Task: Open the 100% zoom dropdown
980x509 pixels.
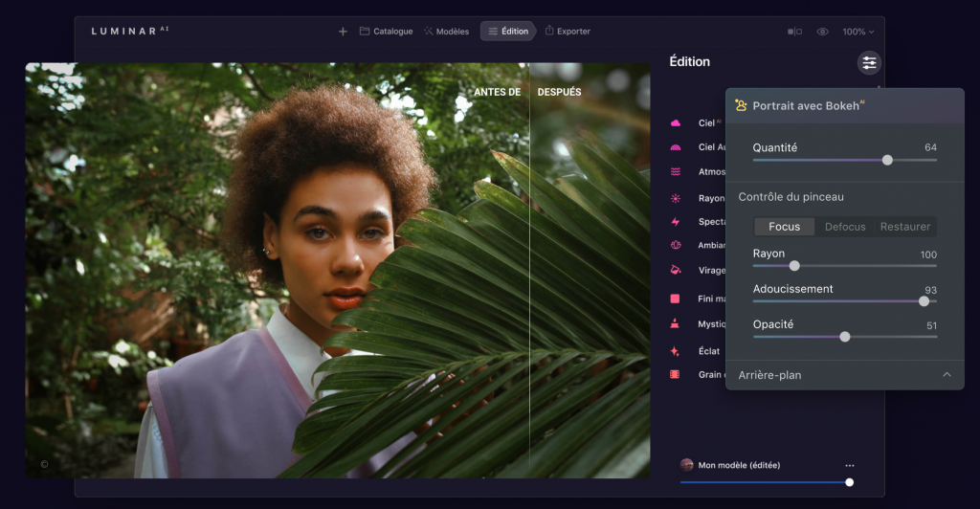Action: [x=857, y=32]
